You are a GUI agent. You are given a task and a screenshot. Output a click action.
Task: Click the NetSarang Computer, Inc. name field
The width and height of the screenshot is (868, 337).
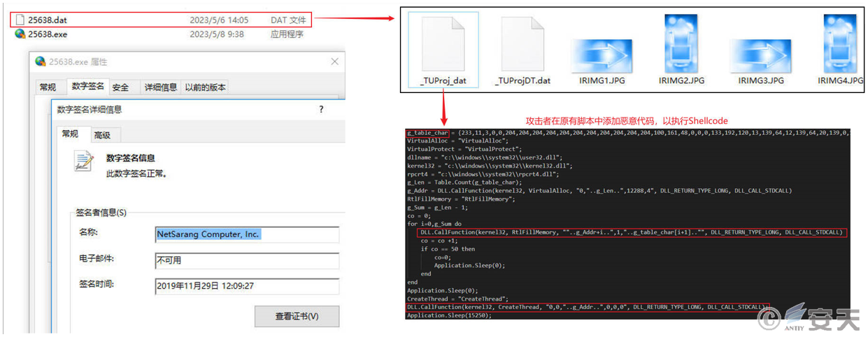(x=246, y=234)
